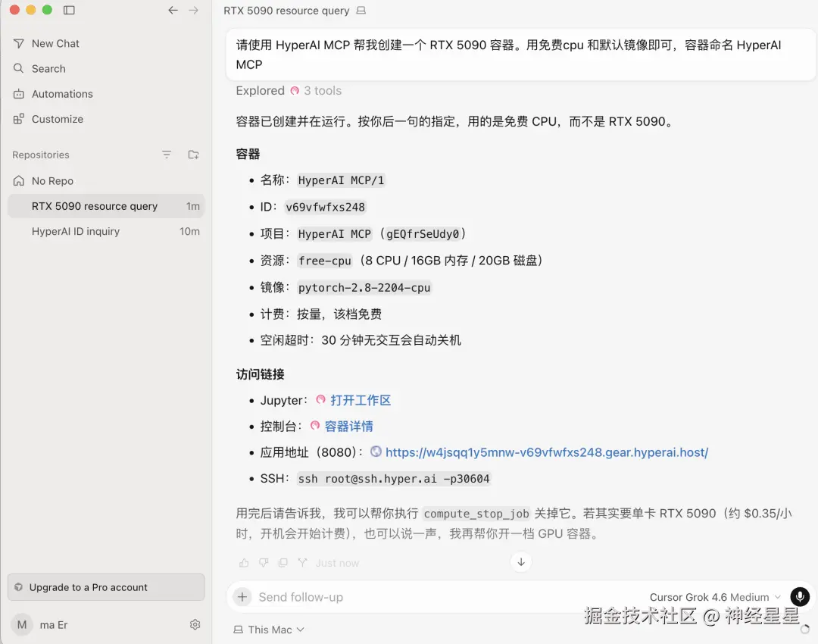Click the free-cpu resource label
Screen dimensions: 818x644
(324, 261)
